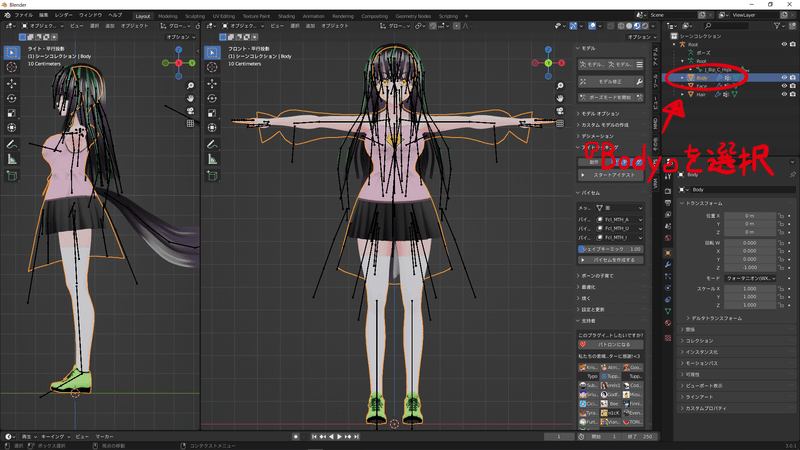The height and width of the screenshot is (450, 800).
Task: Open the ヘルプ menu
Action: (x=115, y=15)
